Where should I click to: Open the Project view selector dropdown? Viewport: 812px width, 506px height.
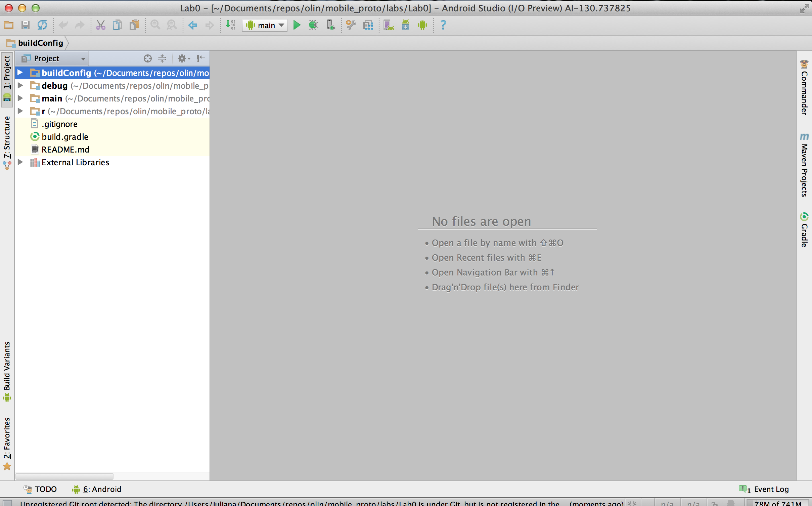53,58
